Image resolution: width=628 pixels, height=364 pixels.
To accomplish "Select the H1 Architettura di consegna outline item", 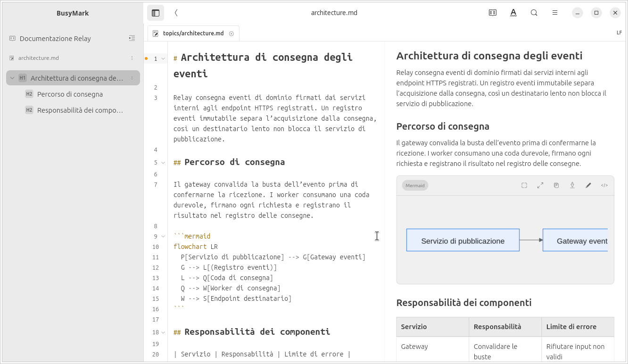I will pyautogui.click(x=73, y=78).
